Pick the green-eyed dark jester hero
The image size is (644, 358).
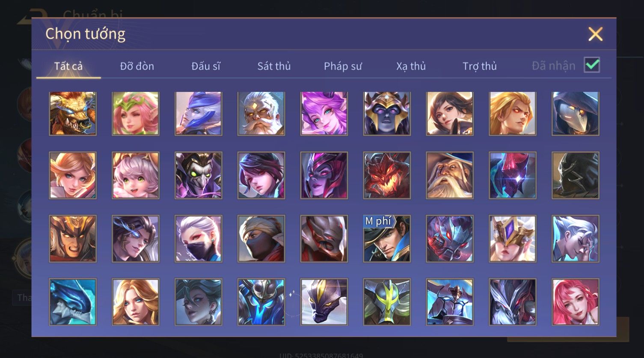199,175
